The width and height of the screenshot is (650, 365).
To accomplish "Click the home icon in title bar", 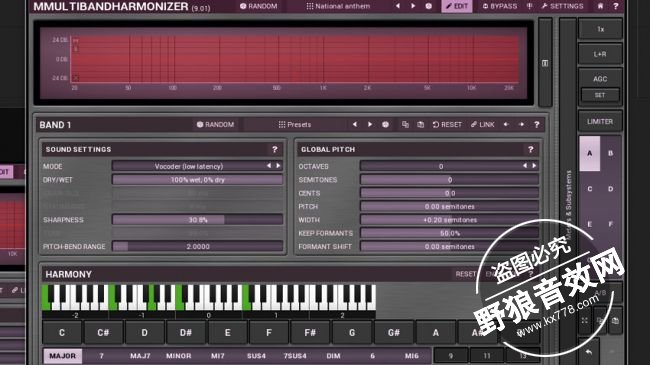I will point(600,6).
